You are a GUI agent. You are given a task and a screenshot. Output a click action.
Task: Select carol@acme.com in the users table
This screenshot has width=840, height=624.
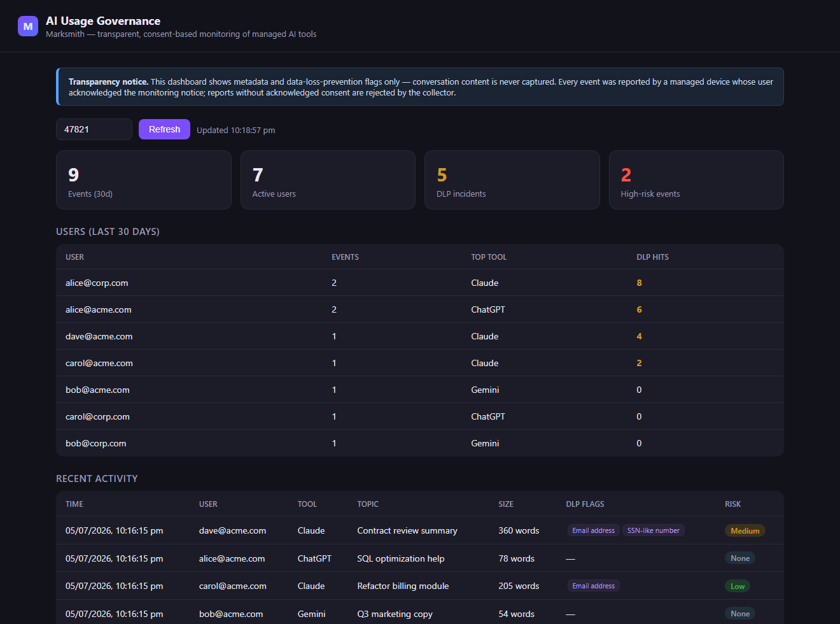(99, 363)
